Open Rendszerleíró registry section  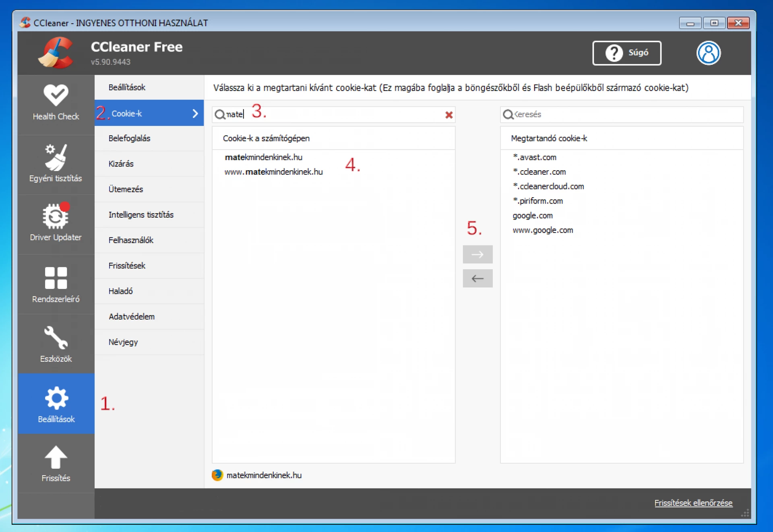tap(56, 284)
